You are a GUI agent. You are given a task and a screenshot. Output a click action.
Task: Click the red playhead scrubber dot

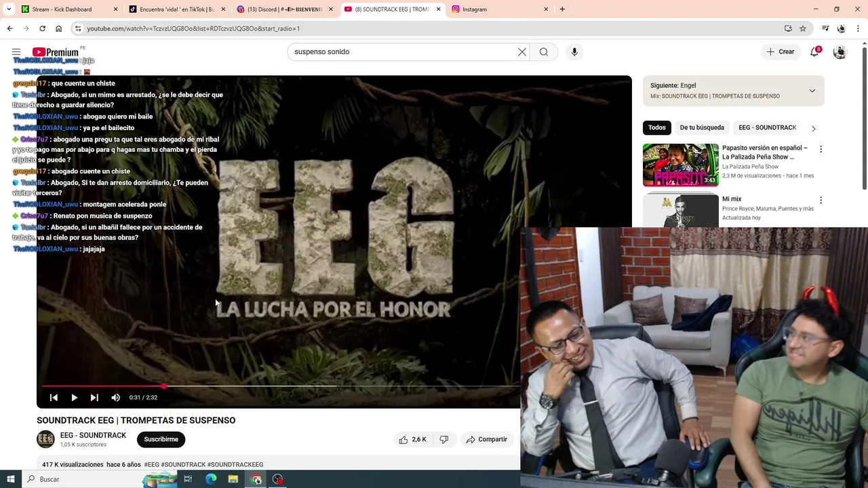(164, 386)
